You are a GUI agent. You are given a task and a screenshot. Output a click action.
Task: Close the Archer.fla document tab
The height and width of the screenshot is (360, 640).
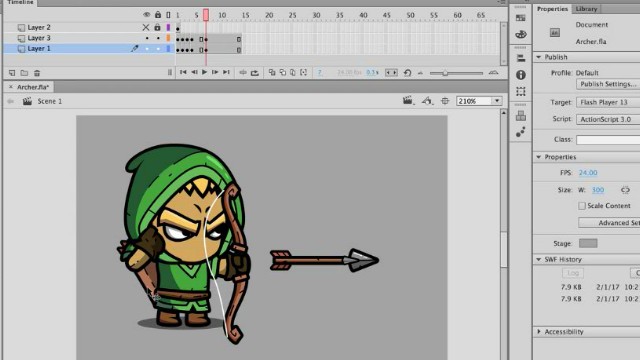pos(11,87)
